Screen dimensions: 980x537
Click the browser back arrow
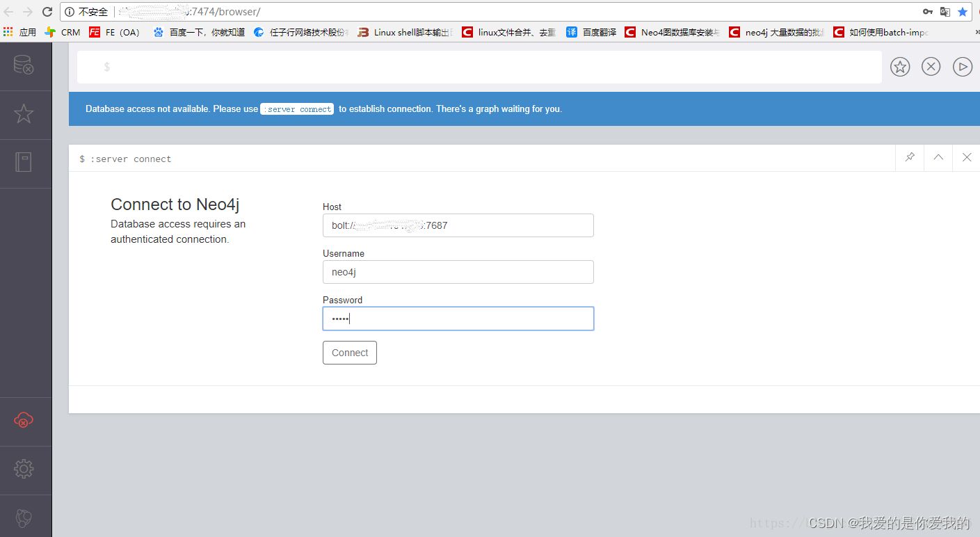coord(9,12)
